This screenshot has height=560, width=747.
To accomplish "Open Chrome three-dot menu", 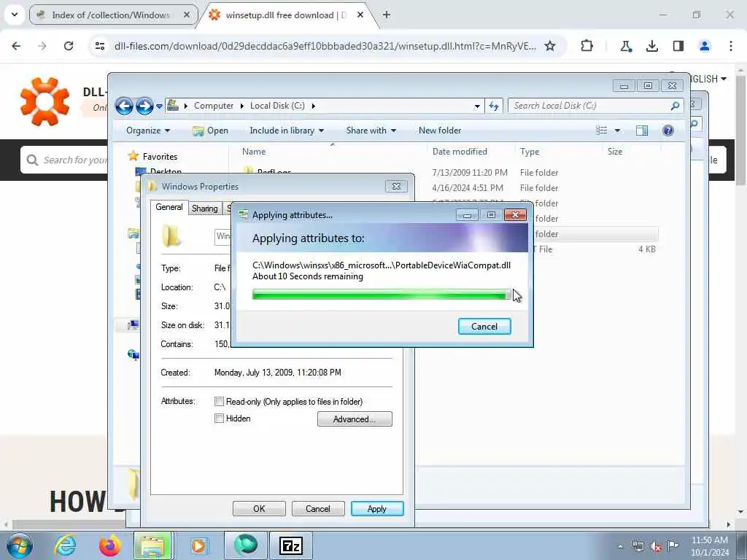I will pos(731,46).
